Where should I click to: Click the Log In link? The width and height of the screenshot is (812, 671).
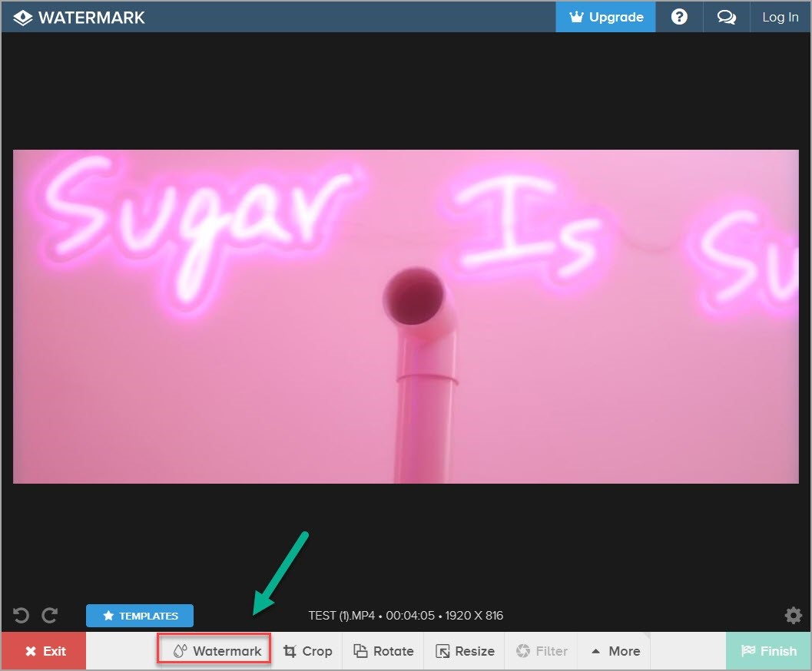(x=780, y=16)
